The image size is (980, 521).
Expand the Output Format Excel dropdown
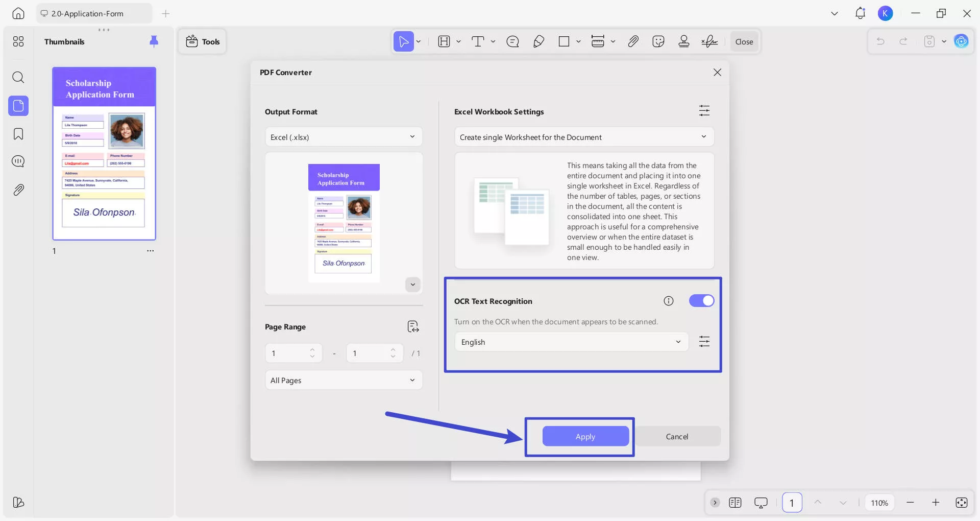(344, 137)
